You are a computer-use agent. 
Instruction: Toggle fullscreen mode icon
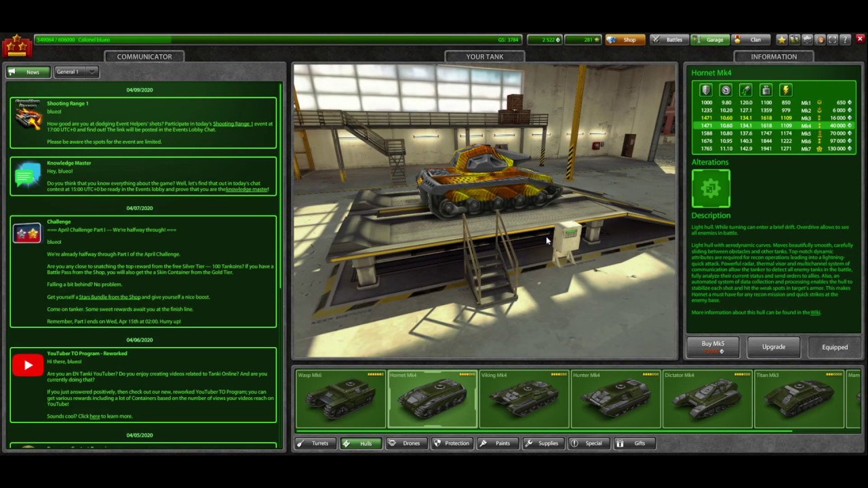pyautogui.click(x=833, y=40)
